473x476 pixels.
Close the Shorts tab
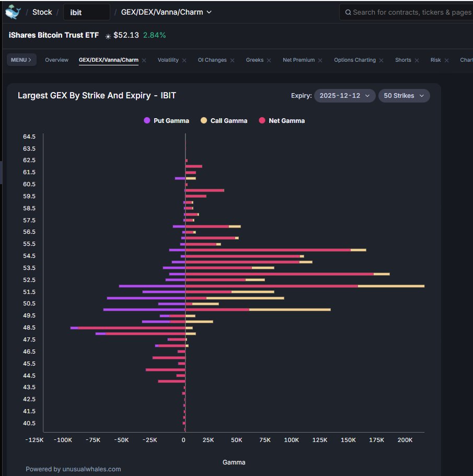pos(417,60)
